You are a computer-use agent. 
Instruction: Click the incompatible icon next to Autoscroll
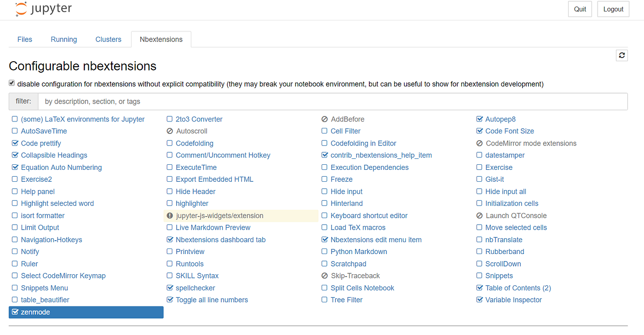(170, 131)
